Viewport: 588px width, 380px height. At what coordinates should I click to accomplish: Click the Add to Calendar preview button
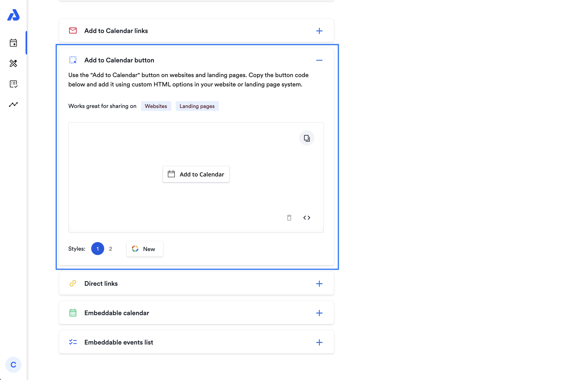point(196,174)
